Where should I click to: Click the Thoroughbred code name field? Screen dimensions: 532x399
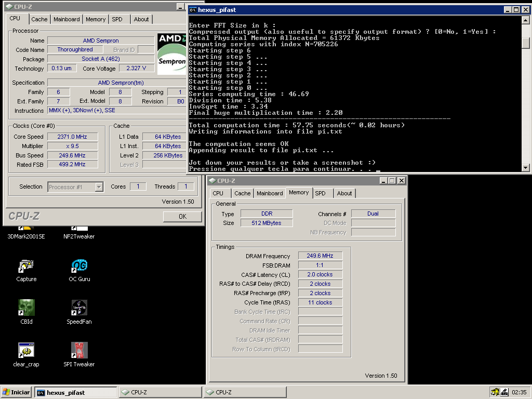coord(75,49)
